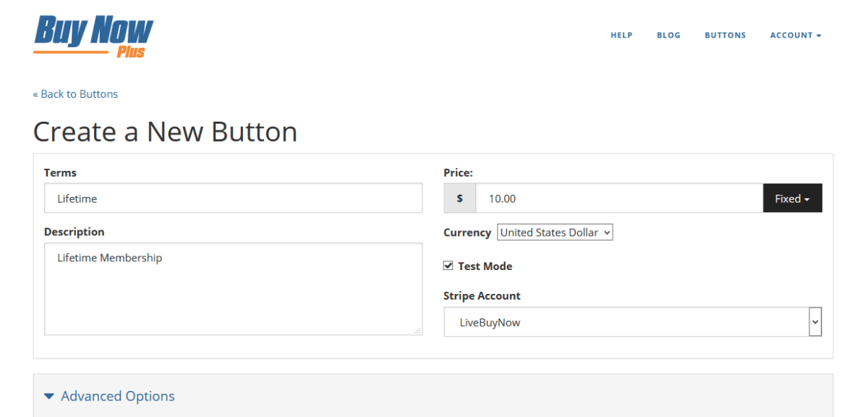Click the dollar sign prefix on Price

point(459,198)
